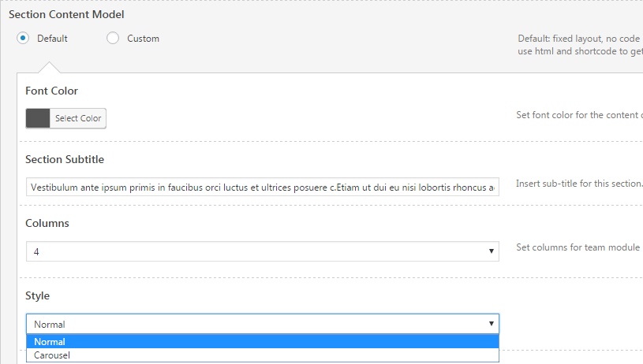Select the Default content model radio button
The height and width of the screenshot is (364, 643).
[23, 38]
